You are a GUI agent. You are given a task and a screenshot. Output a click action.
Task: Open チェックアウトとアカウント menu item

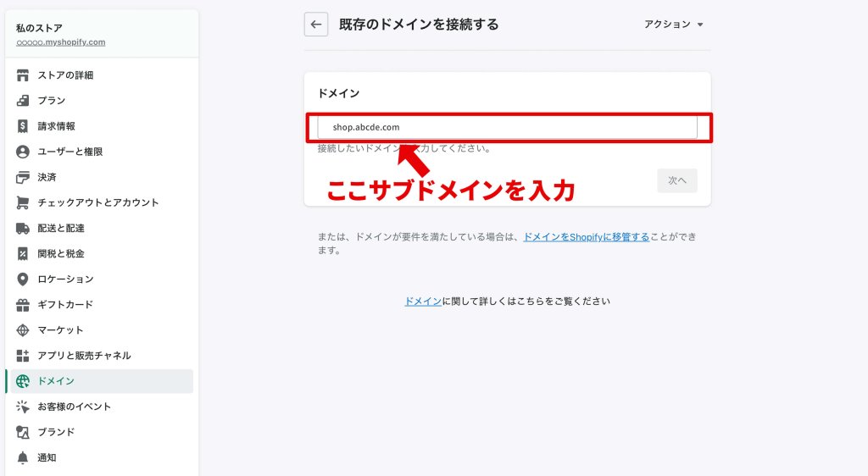coord(102,202)
